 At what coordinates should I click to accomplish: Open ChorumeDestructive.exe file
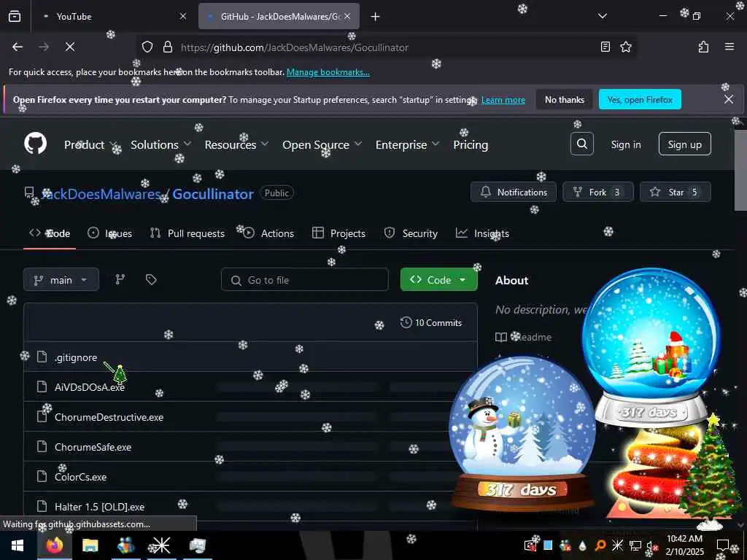click(109, 417)
